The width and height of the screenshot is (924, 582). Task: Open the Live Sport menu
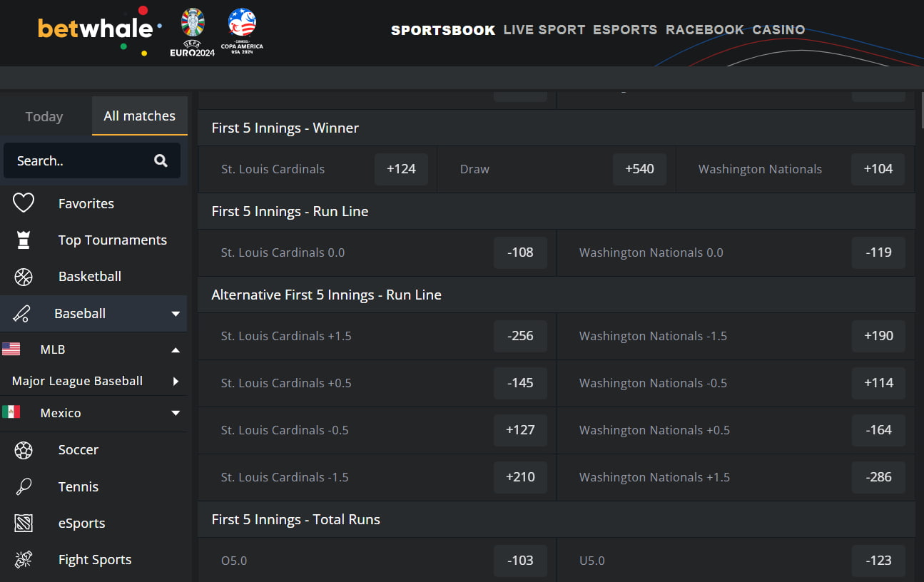tap(544, 30)
